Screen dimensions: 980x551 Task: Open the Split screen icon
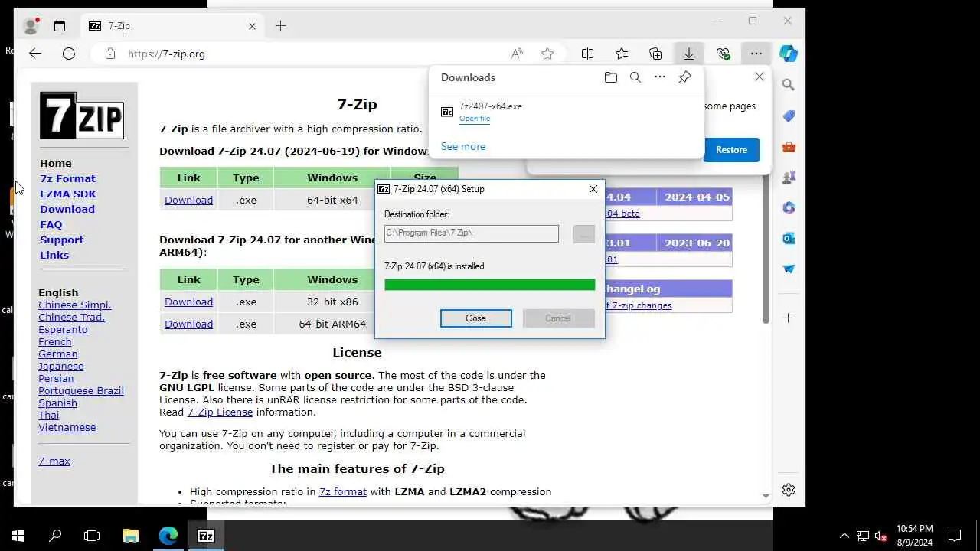(x=588, y=54)
